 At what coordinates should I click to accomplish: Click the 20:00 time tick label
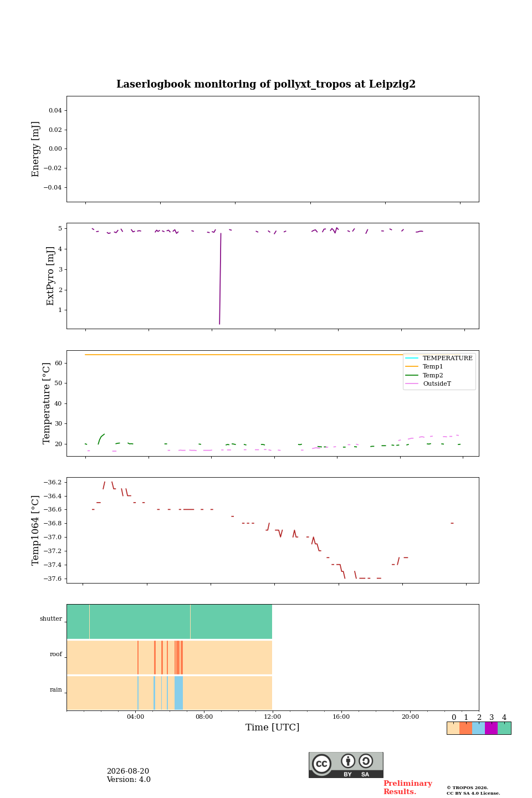tap(410, 717)
